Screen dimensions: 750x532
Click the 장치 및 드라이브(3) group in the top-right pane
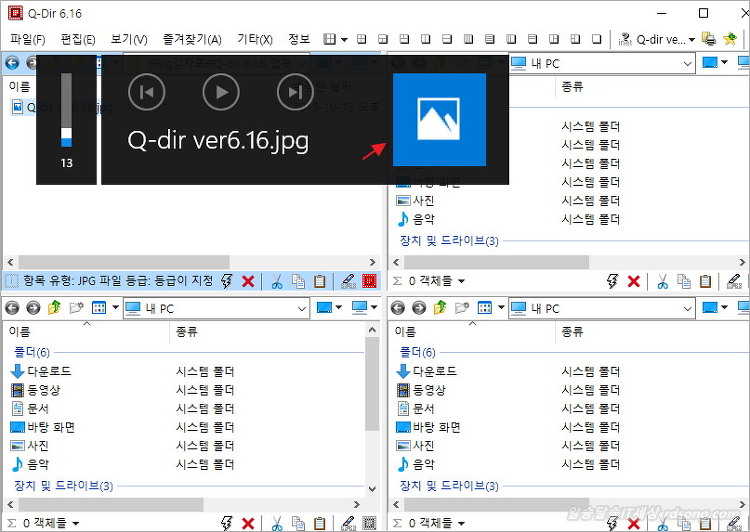click(x=449, y=241)
